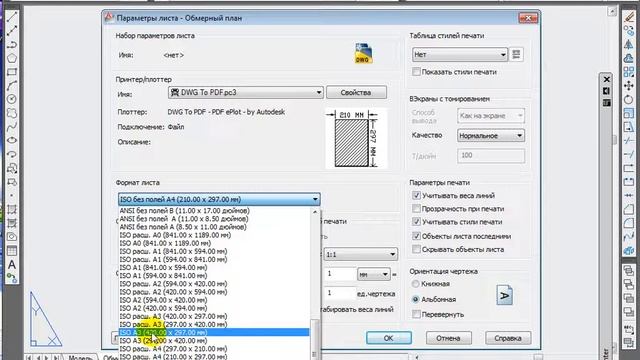Screen dimensions: 640x360
Task: Select the Circle draw tool
Action: (11, 99)
